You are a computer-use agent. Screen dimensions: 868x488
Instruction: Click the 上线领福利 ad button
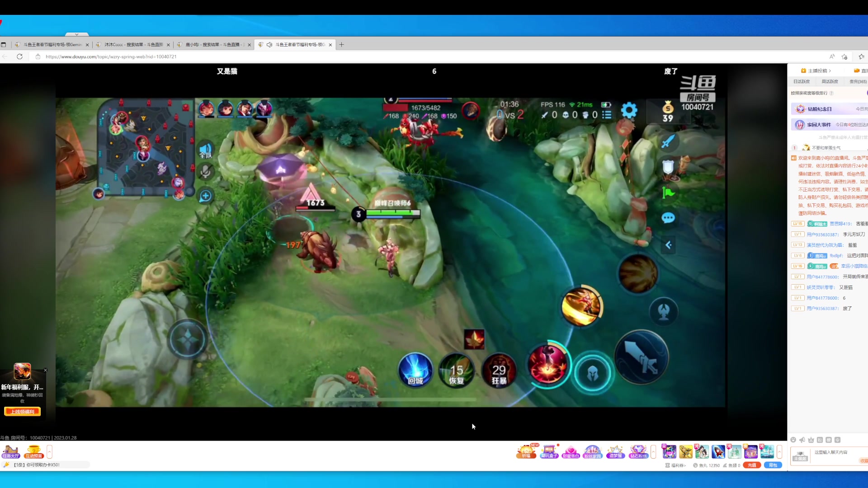click(x=22, y=411)
